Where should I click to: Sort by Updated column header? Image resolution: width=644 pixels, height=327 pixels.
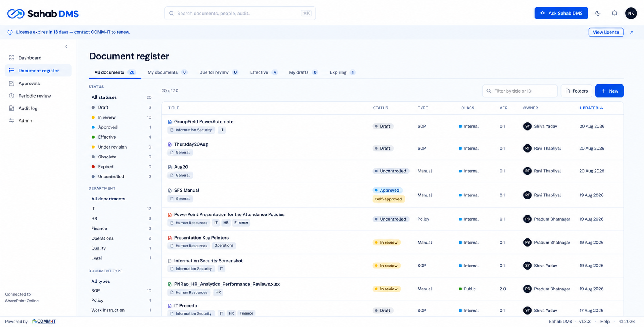(x=591, y=108)
